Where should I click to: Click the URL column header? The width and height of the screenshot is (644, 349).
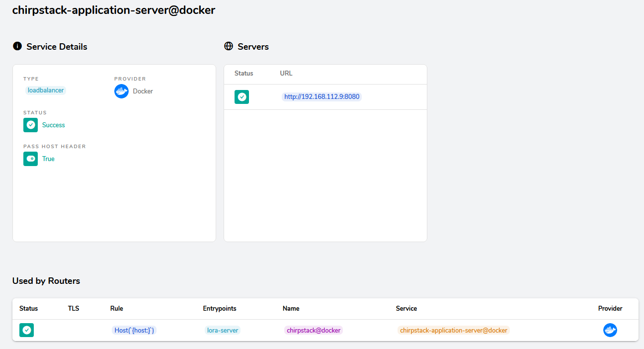[286, 73]
